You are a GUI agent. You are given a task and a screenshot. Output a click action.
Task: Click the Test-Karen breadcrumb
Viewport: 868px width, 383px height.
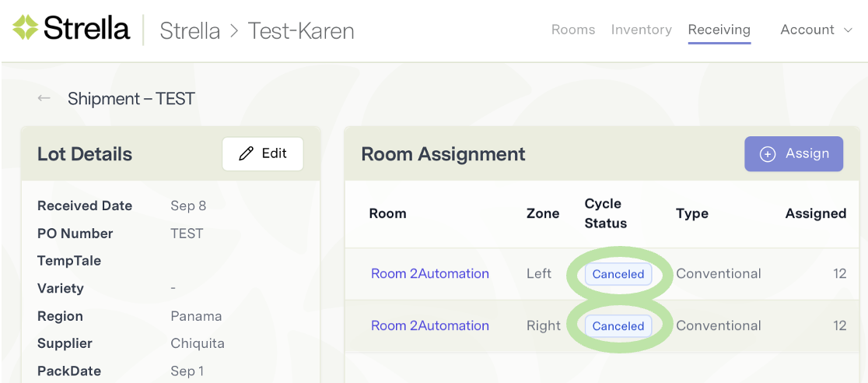pyautogui.click(x=301, y=31)
